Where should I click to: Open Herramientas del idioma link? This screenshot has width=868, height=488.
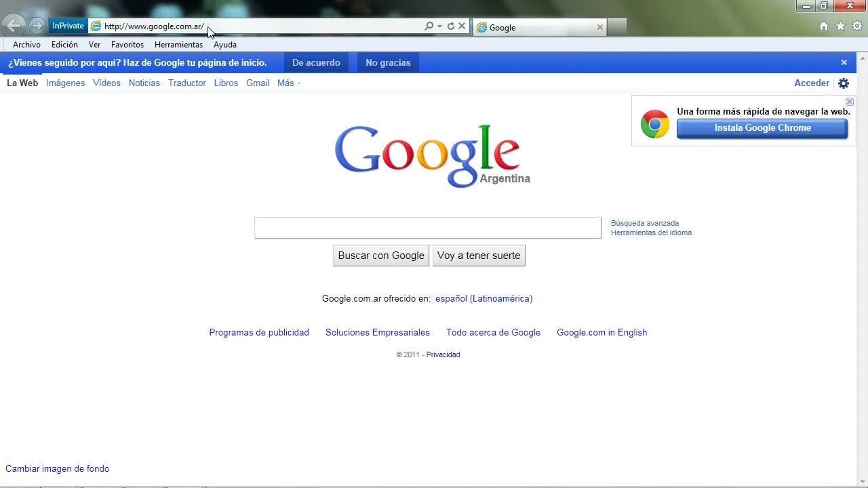651,232
